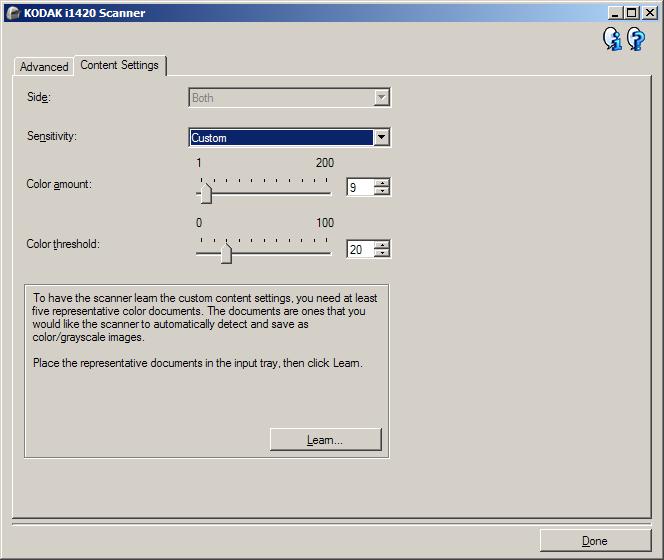Click the 'Sensitivity:' label
Viewport: 664px width, 560px height.
click(52, 136)
